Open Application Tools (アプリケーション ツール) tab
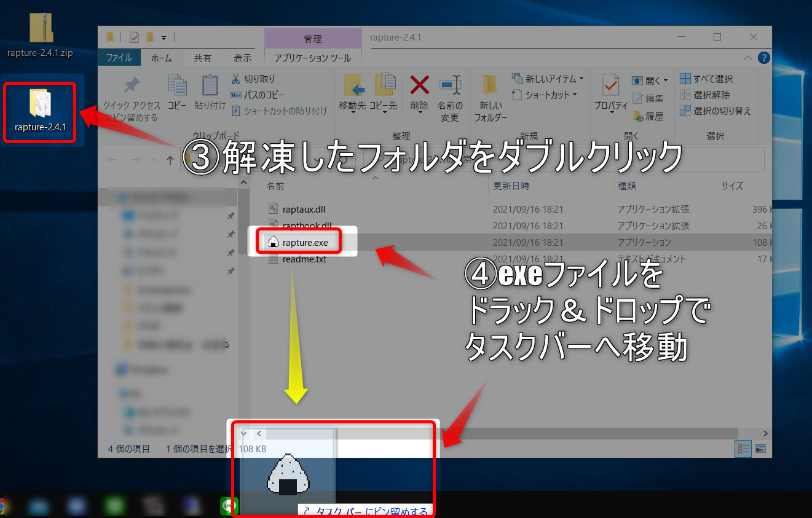This screenshot has width=812, height=518. (x=313, y=58)
